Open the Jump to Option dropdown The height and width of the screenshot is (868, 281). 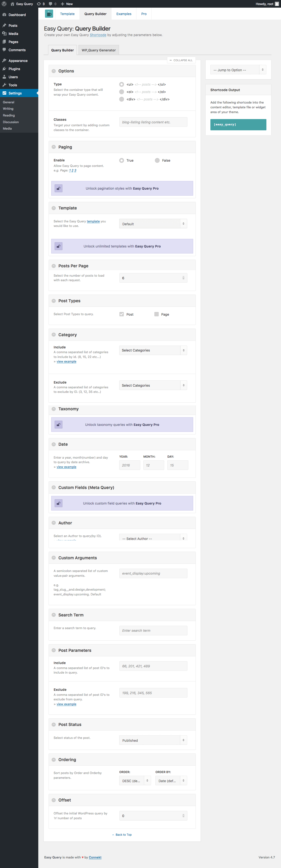[238, 70]
